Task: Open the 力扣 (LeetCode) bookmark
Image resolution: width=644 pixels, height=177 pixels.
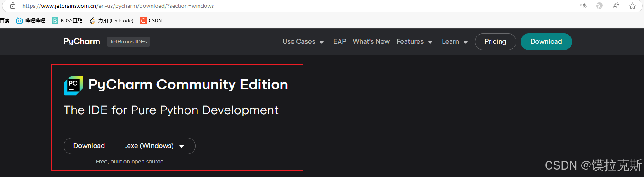Action: coord(111,20)
